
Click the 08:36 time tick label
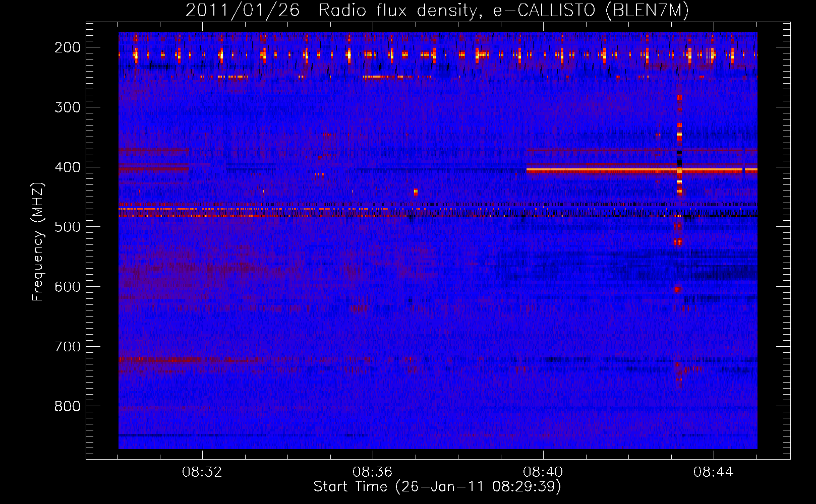pyautogui.click(x=373, y=472)
